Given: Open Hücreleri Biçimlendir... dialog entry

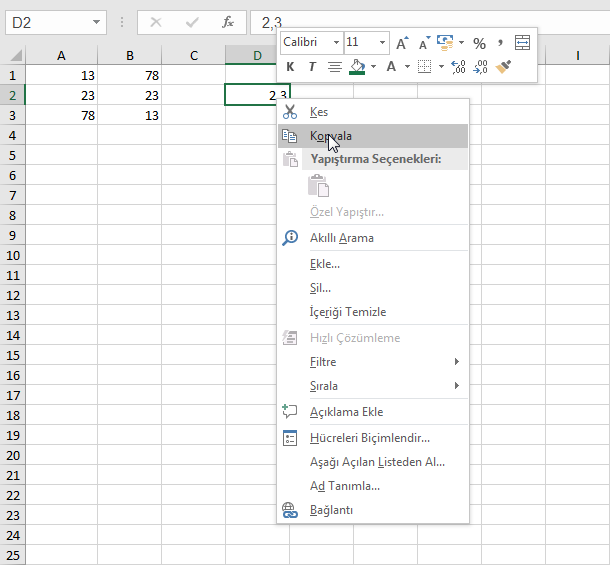Looking at the screenshot, I should click(x=373, y=438).
